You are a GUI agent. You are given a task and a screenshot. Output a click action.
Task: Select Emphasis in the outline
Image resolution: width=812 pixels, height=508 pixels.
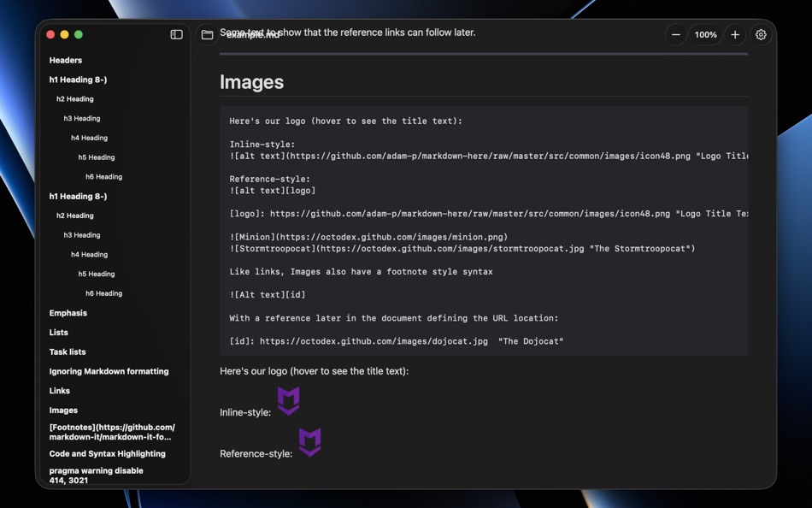tap(68, 312)
